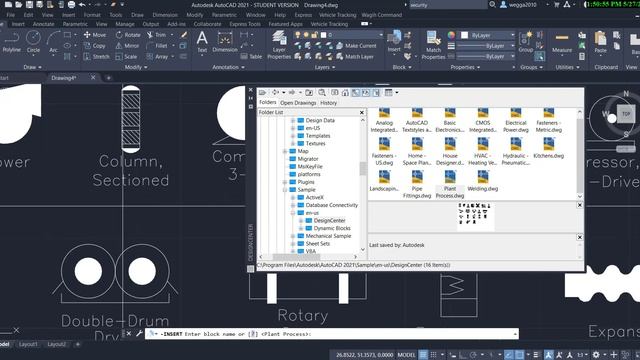This screenshot has height=360, width=640.
Task: Click DesignCenter Up folder icon
Action: [x=309, y=93]
